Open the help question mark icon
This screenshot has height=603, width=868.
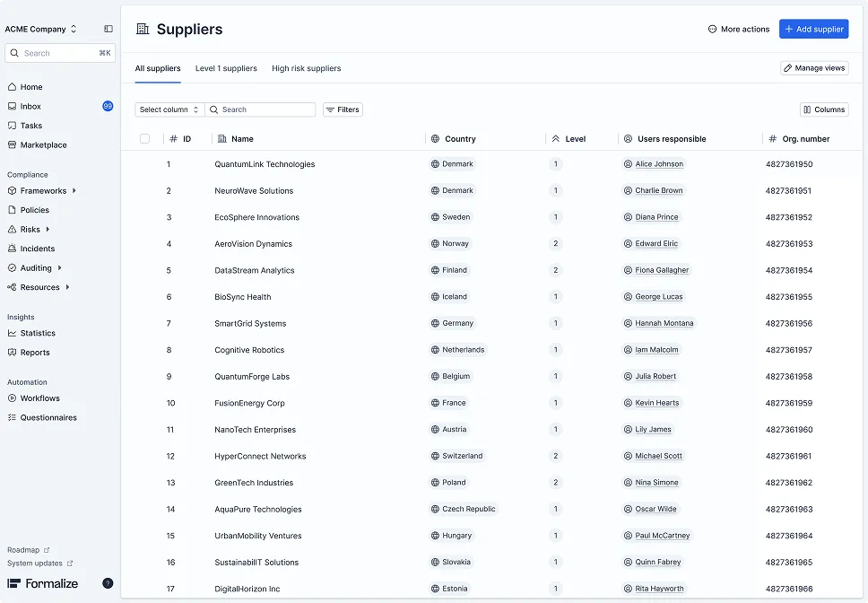click(x=108, y=583)
